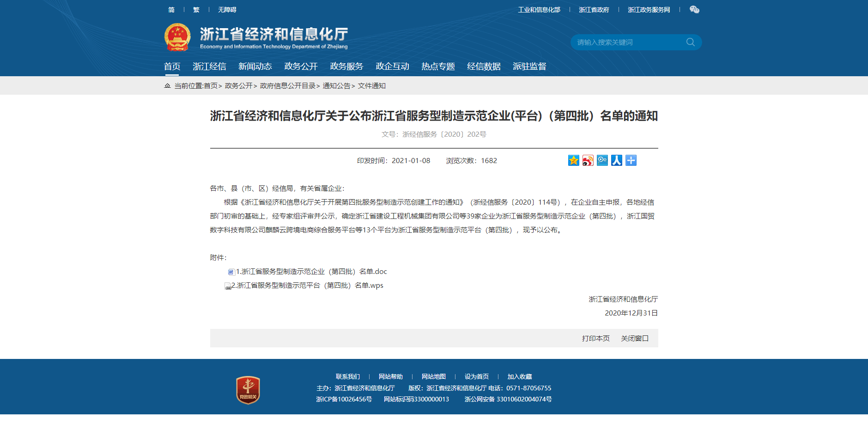The height and width of the screenshot is (437, 868).
Task: Click the home icon in the breadcrumb bar
Action: (x=166, y=86)
